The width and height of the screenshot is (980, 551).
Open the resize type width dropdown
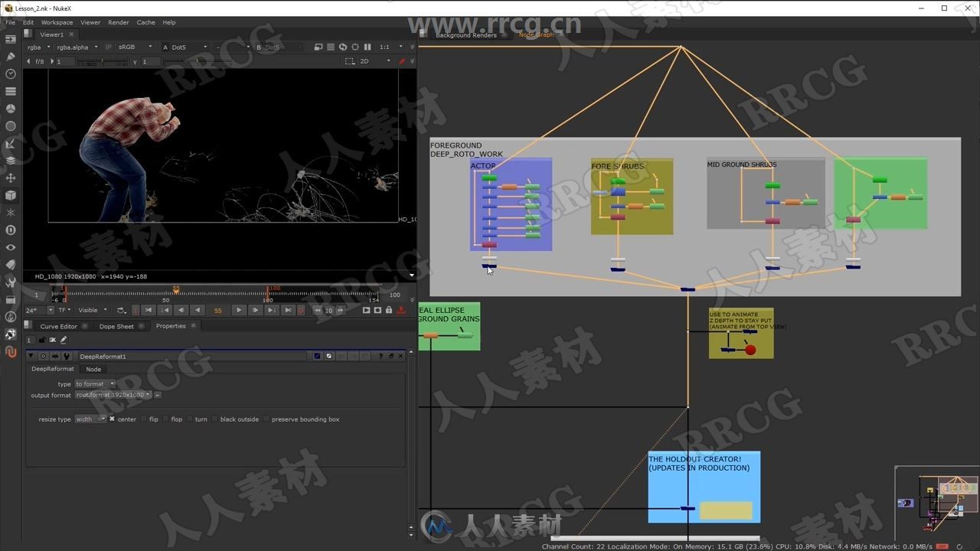point(90,419)
